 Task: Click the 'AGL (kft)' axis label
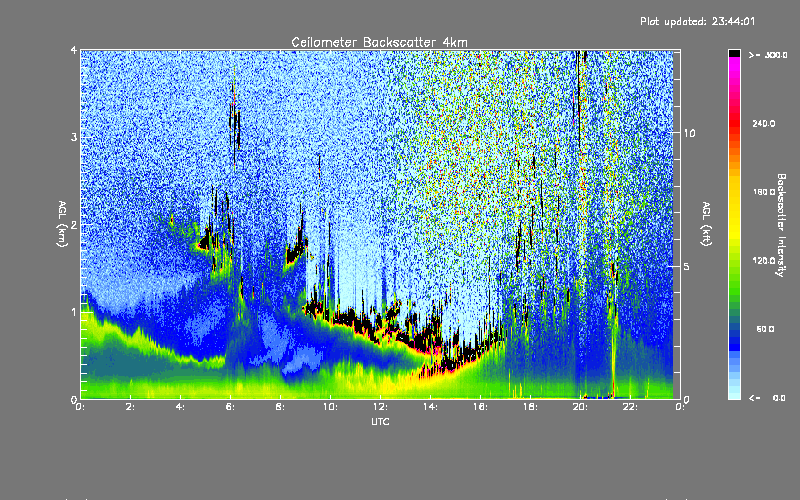click(706, 224)
